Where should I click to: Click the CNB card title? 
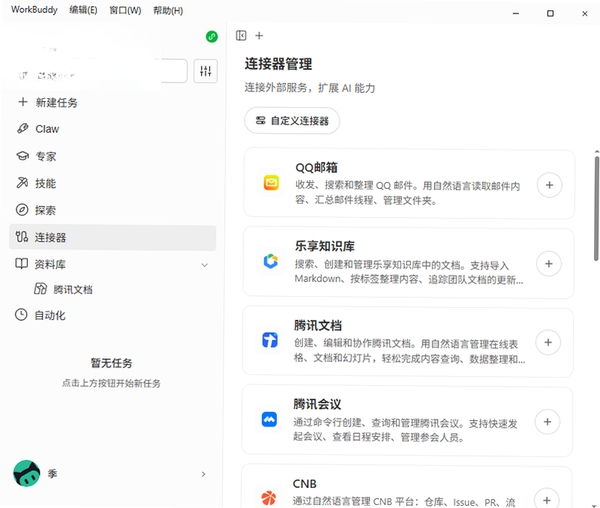click(x=305, y=484)
